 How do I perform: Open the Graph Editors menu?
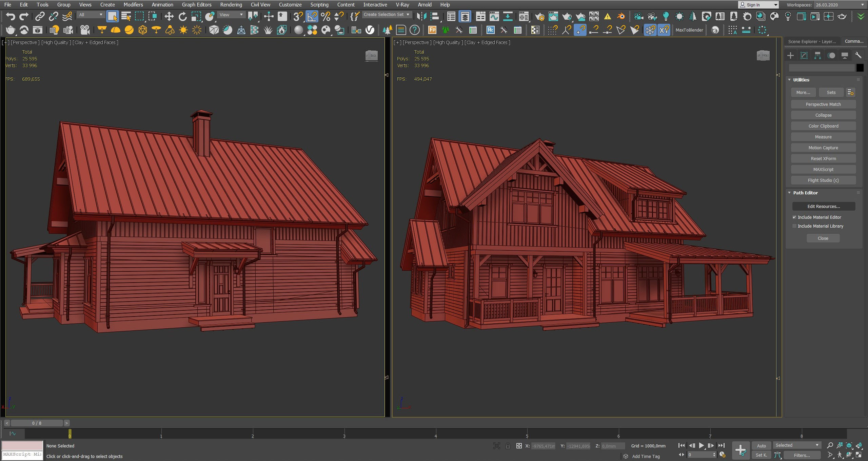click(197, 5)
